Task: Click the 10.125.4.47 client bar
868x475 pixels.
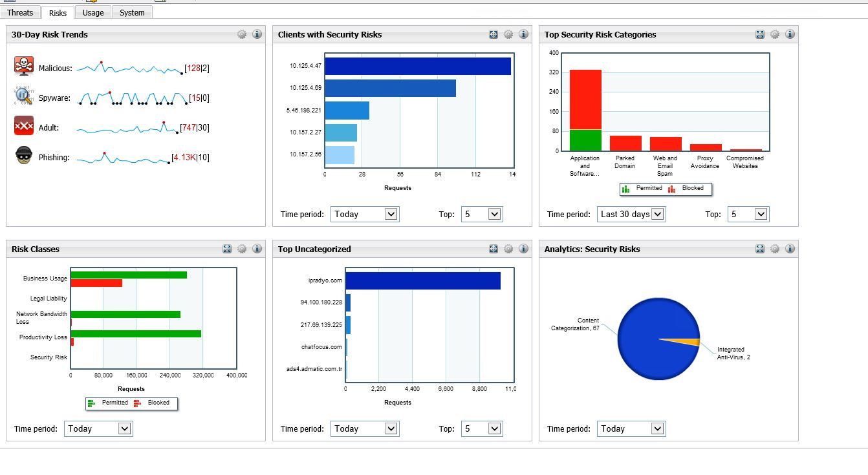Action: coord(418,66)
